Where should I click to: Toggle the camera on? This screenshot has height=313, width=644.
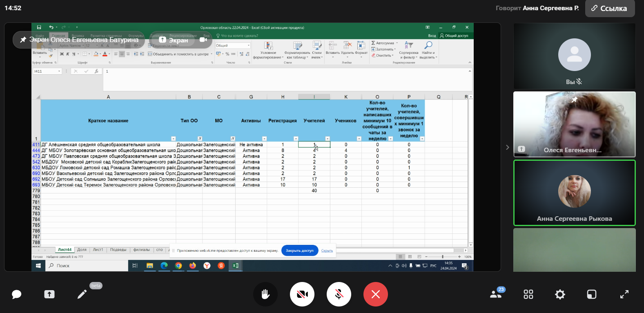tap(302, 294)
